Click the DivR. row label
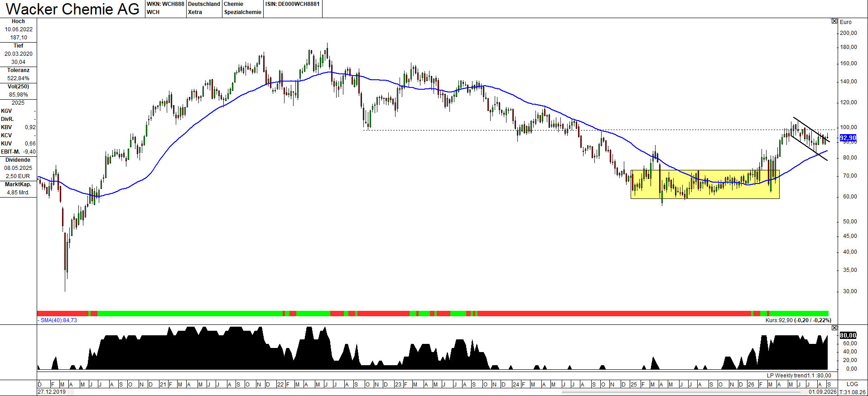The width and height of the screenshot is (868, 396). point(7,119)
